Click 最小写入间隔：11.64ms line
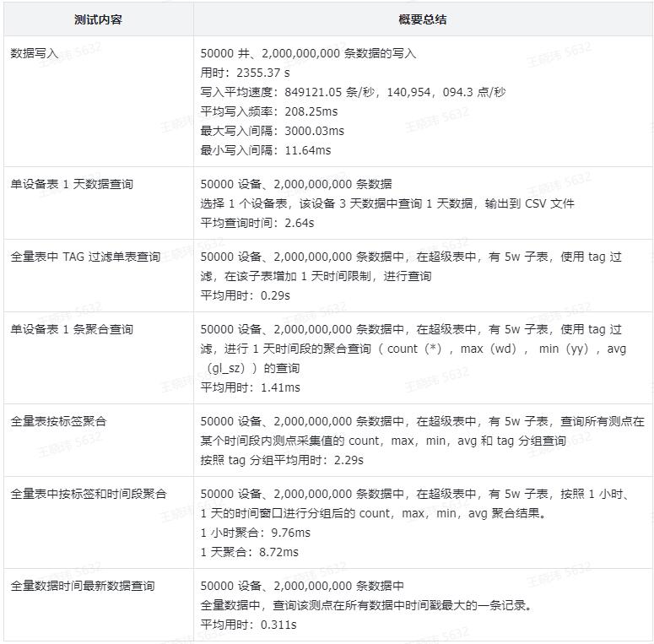Screen dimensions: 654x644 click(x=266, y=150)
